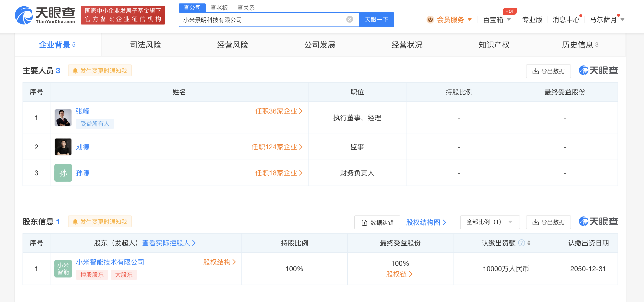
Task: Click the 天眼一下 search button
Action: (376, 20)
